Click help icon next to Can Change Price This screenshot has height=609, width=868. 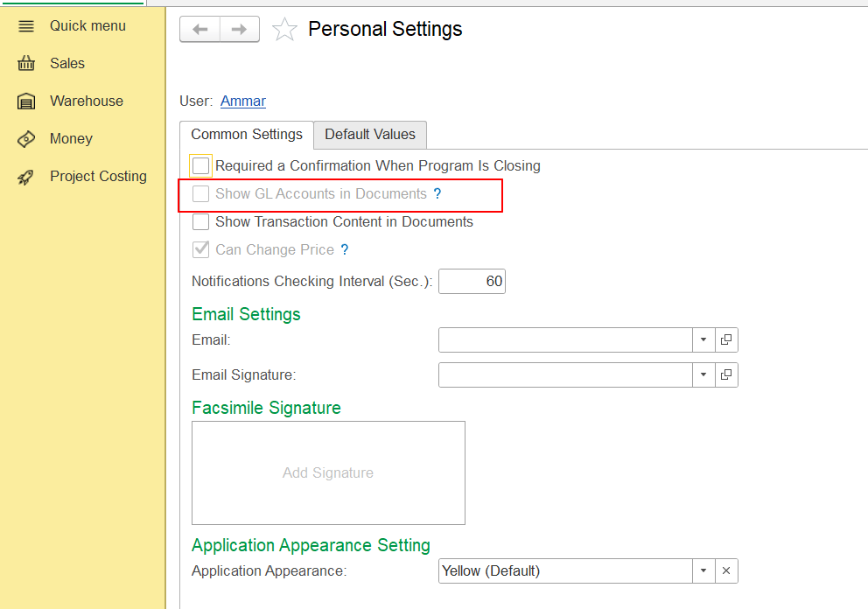pos(345,250)
